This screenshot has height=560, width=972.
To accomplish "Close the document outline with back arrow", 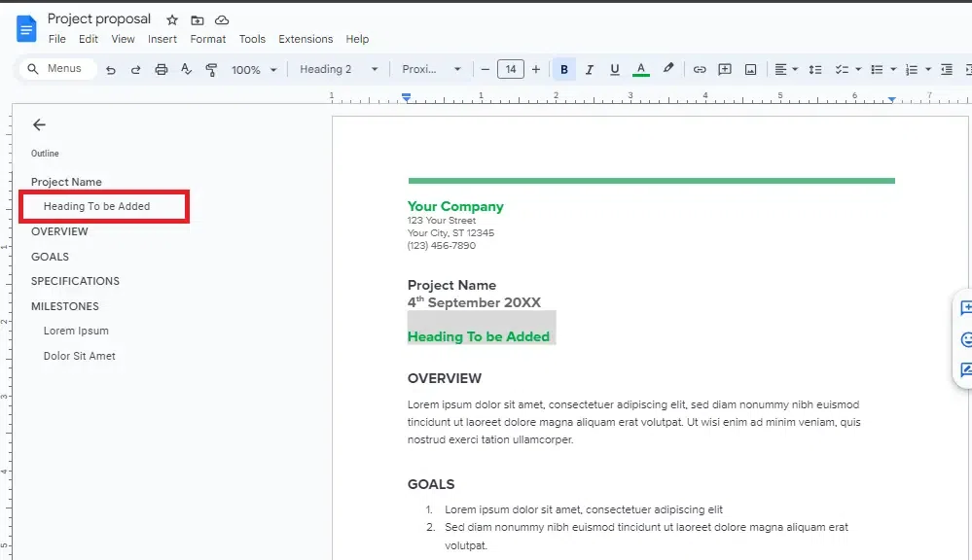I will [x=39, y=125].
